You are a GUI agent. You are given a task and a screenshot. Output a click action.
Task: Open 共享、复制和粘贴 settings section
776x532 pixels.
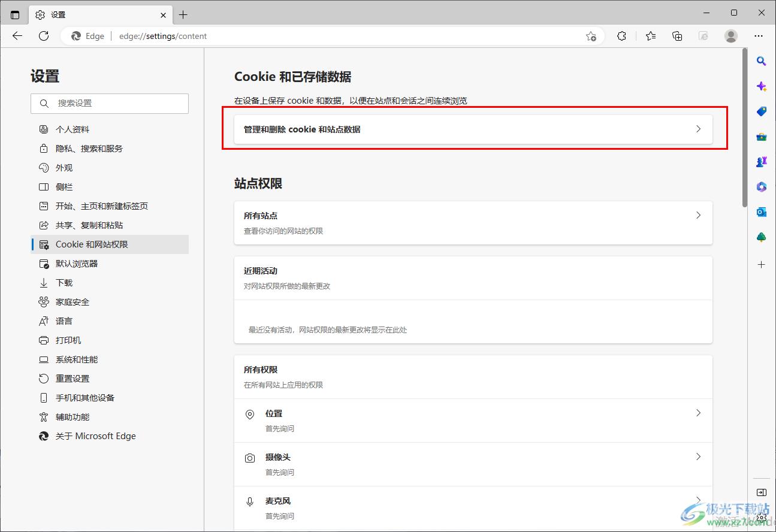pos(110,225)
